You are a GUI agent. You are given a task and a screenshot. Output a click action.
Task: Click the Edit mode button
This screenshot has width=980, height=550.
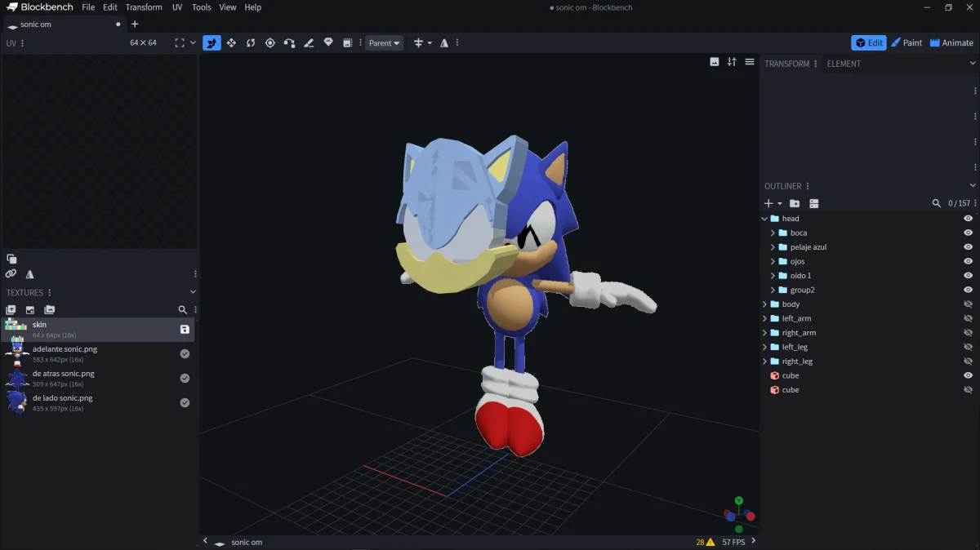coord(869,42)
